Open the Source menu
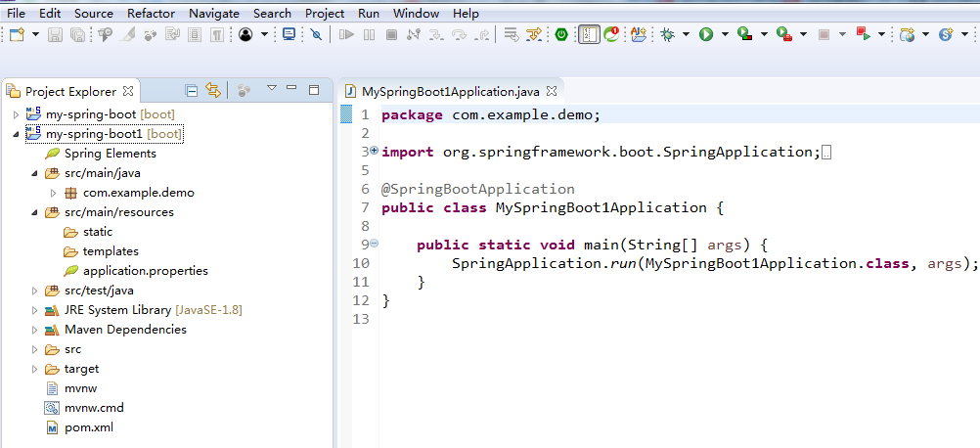 (x=94, y=13)
